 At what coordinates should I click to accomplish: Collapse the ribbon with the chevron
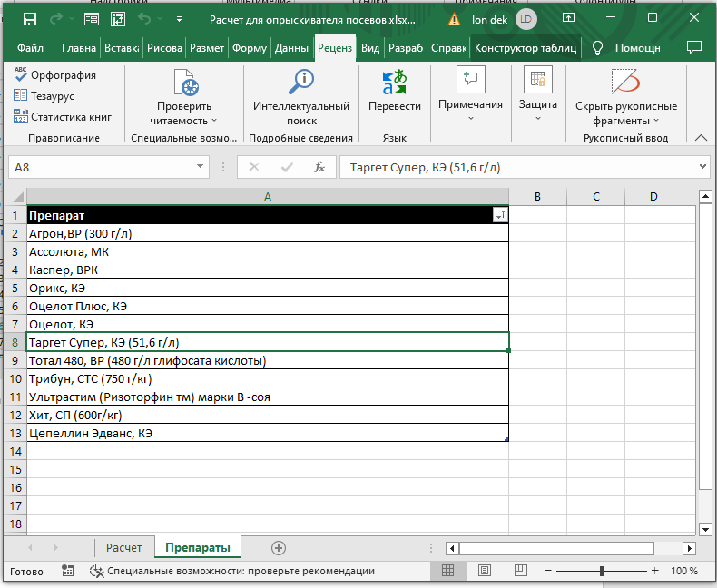click(x=701, y=138)
